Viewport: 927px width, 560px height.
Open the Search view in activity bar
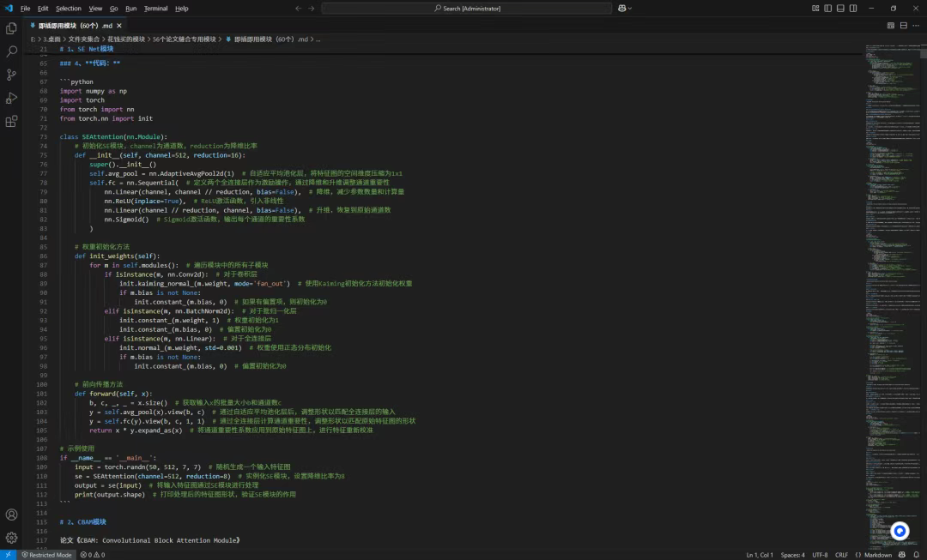[x=11, y=51]
